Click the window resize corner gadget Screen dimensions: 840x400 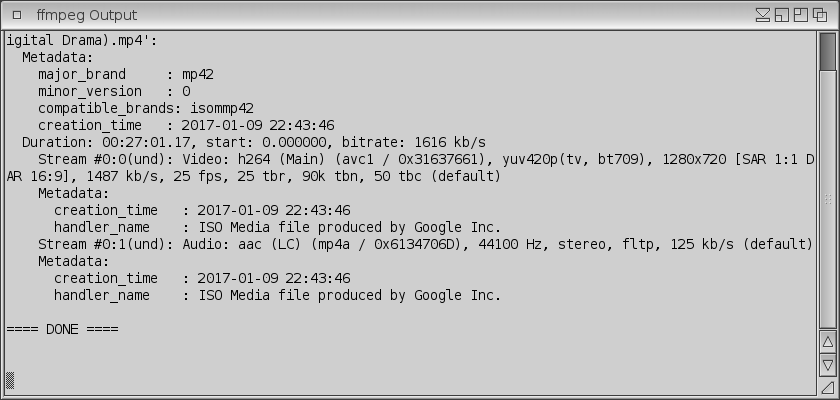click(x=828, y=387)
